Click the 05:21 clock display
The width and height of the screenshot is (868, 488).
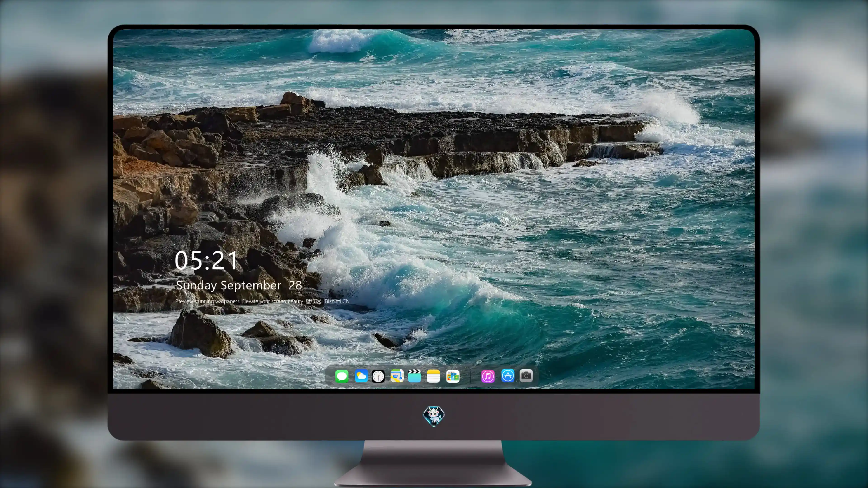tap(206, 260)
